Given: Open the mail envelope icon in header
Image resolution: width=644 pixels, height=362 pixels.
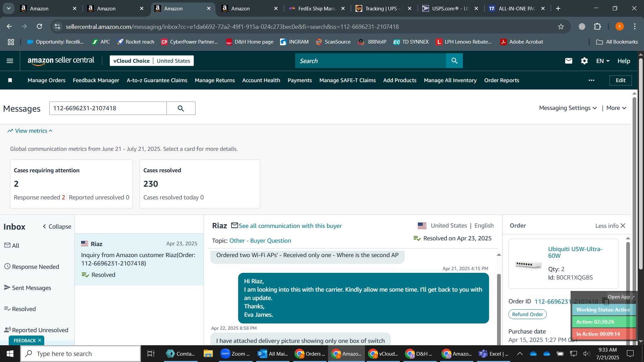Looking at the screenshot, I should point(568,61).
